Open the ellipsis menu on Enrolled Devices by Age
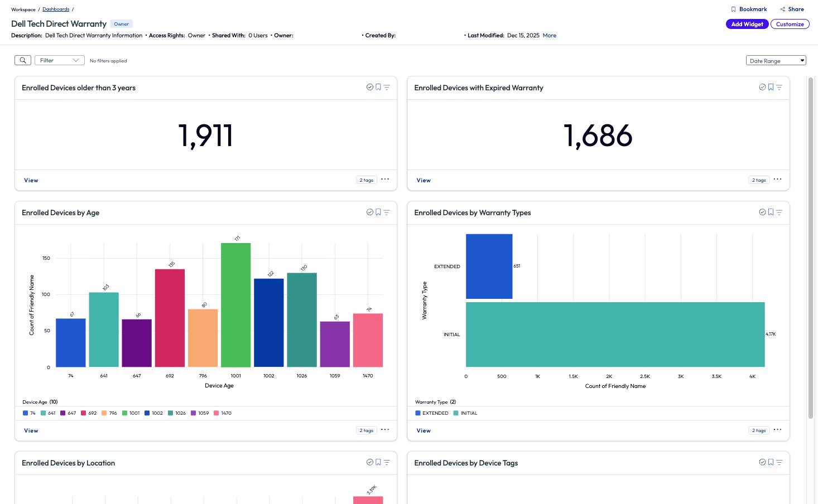This screenshot has width=818, height=504. [x=385, y=430]
